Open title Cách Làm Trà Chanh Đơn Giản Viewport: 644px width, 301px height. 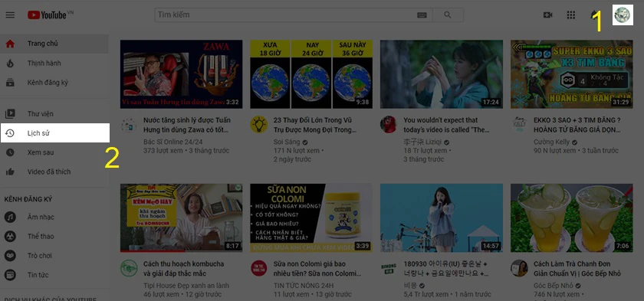pos(577,269)
